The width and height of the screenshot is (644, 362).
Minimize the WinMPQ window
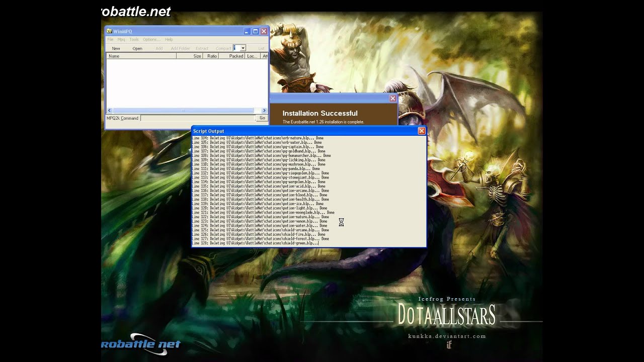(x=247, y=31)
